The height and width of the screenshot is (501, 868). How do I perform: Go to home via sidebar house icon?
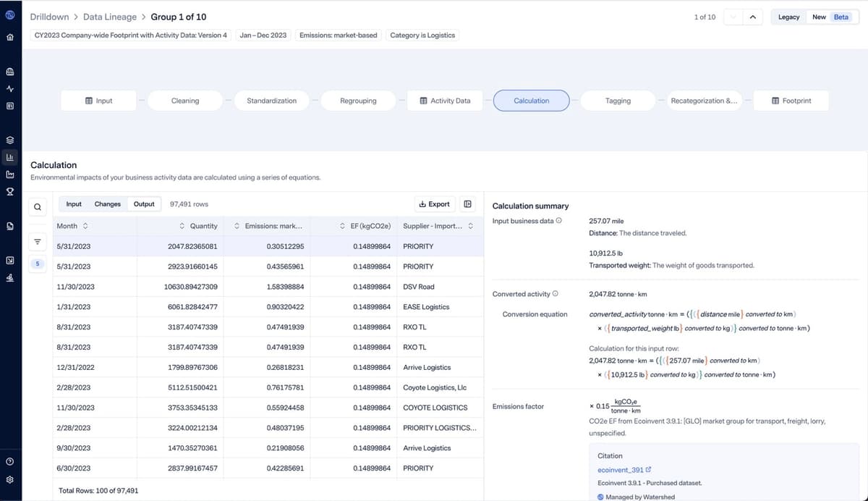(x=10, y=37)
